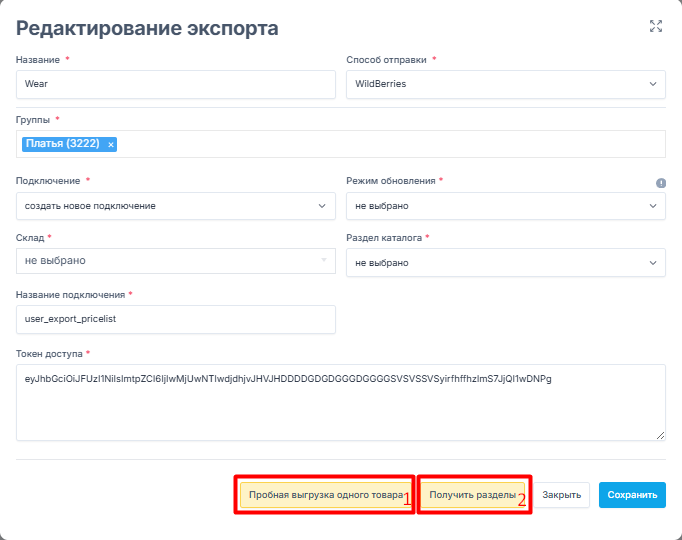This screenshot has width=682, height=540.
Task: Save the export with Сохранить
Action: point(632,495)
